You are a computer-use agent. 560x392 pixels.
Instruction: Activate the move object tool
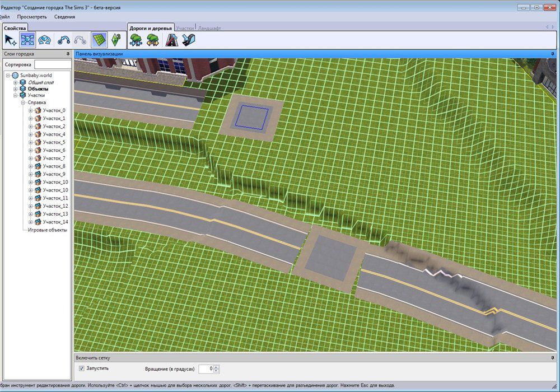coord(27,40)
